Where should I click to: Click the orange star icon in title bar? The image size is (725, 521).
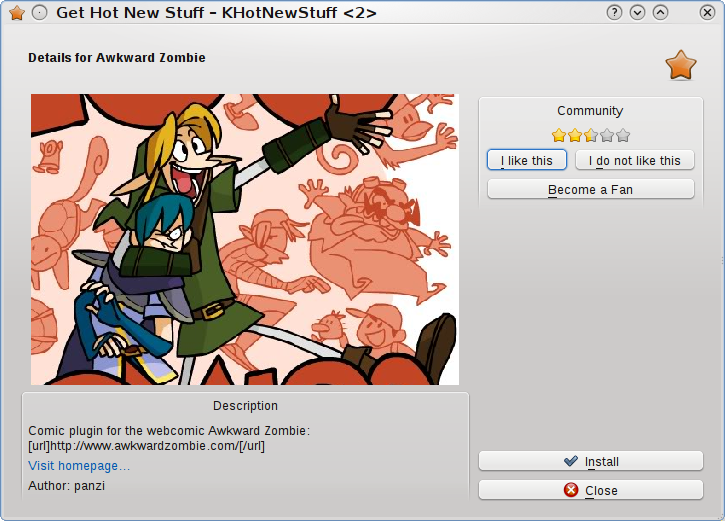pos(17,13)
